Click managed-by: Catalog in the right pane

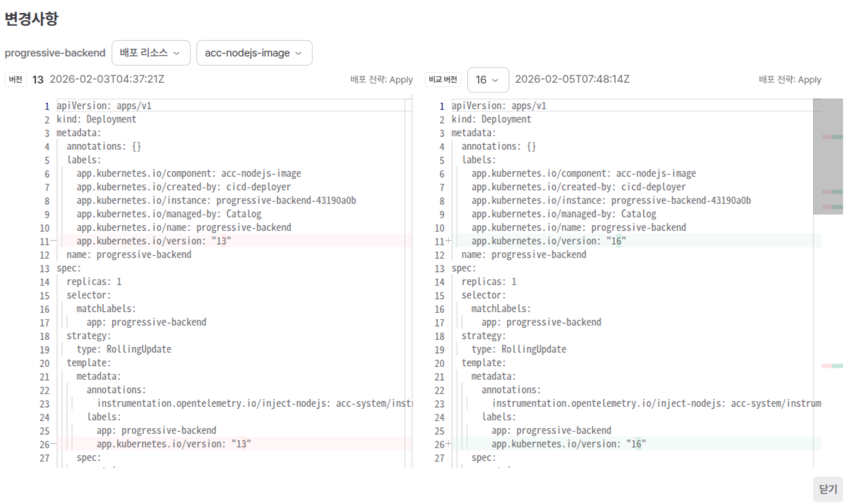click(x=564, y=214)
